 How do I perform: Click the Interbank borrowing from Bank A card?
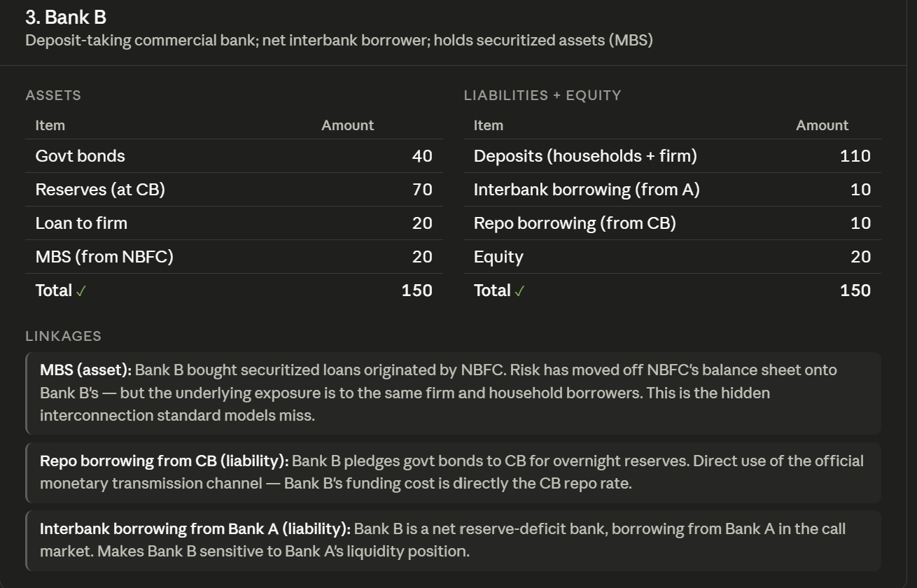[453, 540]
